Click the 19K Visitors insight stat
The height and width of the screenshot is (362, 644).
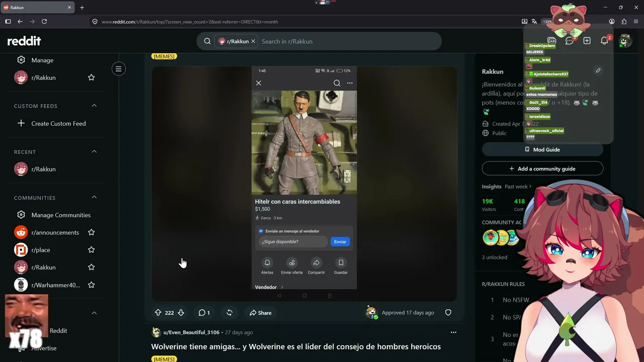tap(489, 205)
